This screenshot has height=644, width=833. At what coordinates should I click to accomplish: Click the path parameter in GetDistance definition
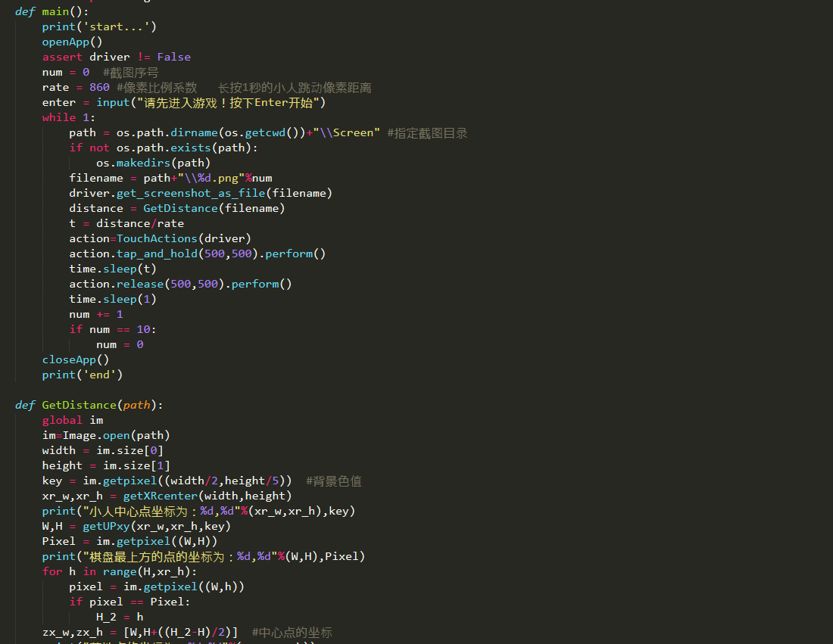click(x=136, y=405)
